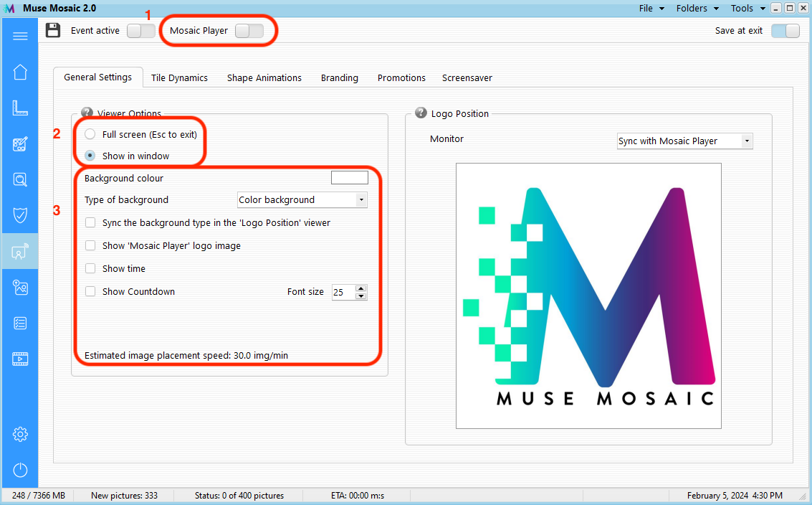
Task: Click the save floppy disk icon
Action: tap(53, 30)
